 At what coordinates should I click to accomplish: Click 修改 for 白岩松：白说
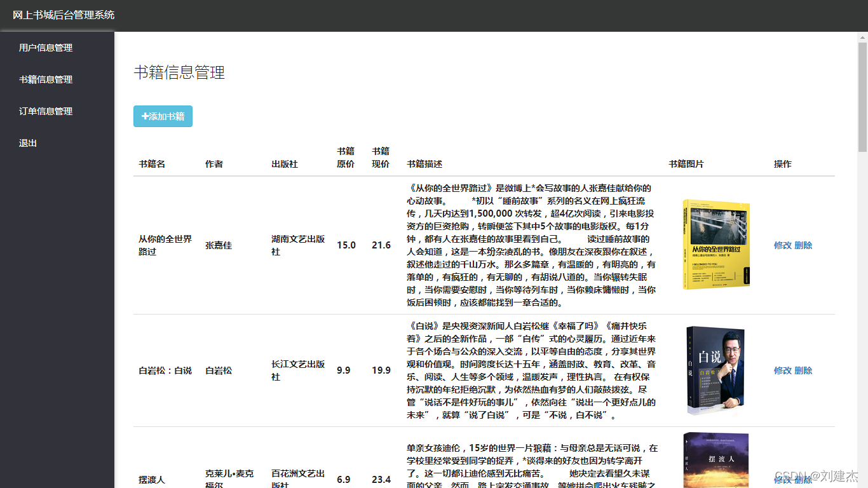coord(783,370)
